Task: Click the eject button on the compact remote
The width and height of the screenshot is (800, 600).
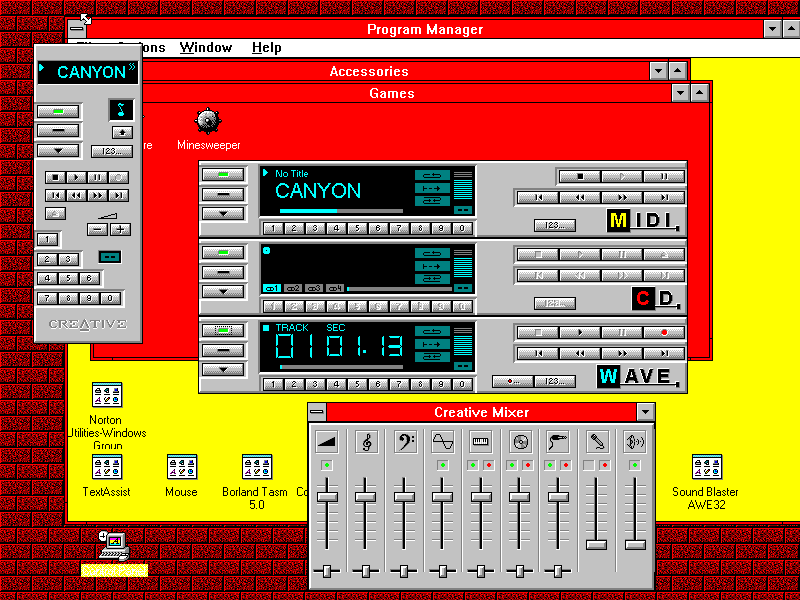Action: (55, 213)
